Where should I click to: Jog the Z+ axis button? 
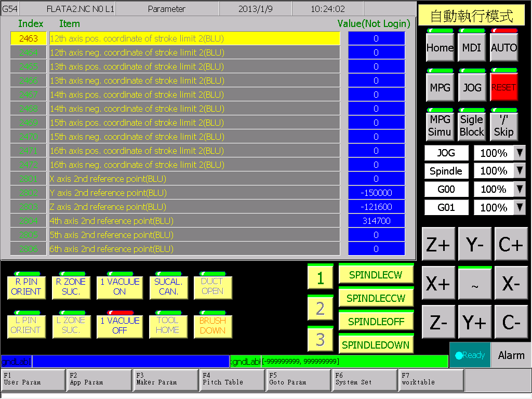pos(438,244)
